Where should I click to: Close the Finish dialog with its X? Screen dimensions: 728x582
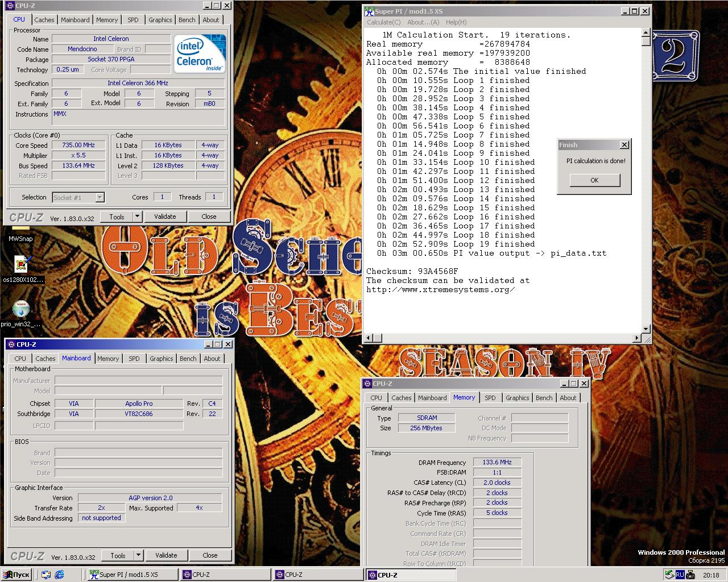coord(624,145)
